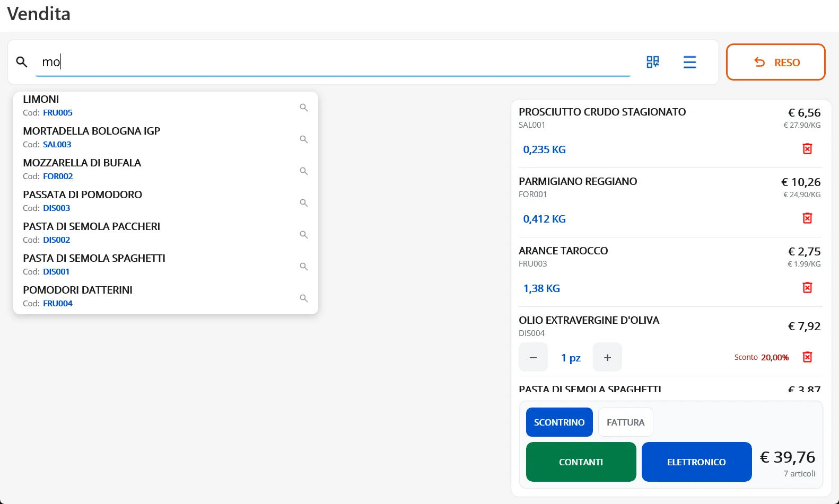Click the magnifier icon beside PASSATA DI POMODORO

(x=304, y=203)
